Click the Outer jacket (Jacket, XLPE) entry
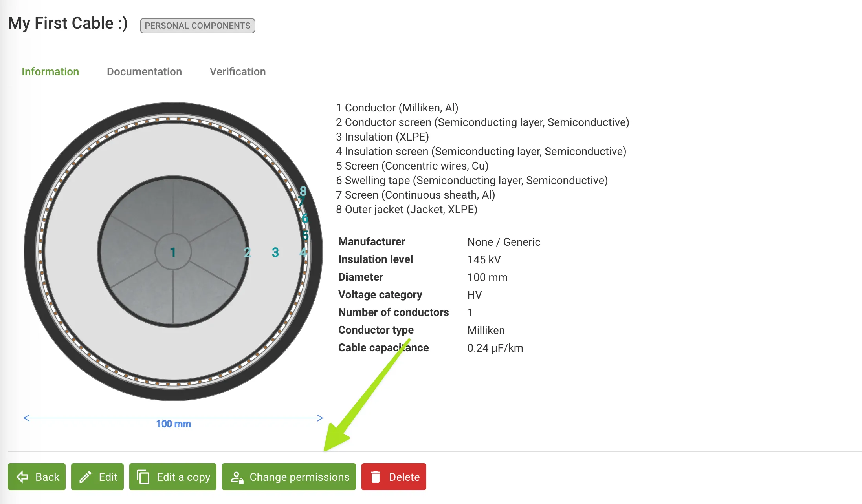 [x=407, y=209]
